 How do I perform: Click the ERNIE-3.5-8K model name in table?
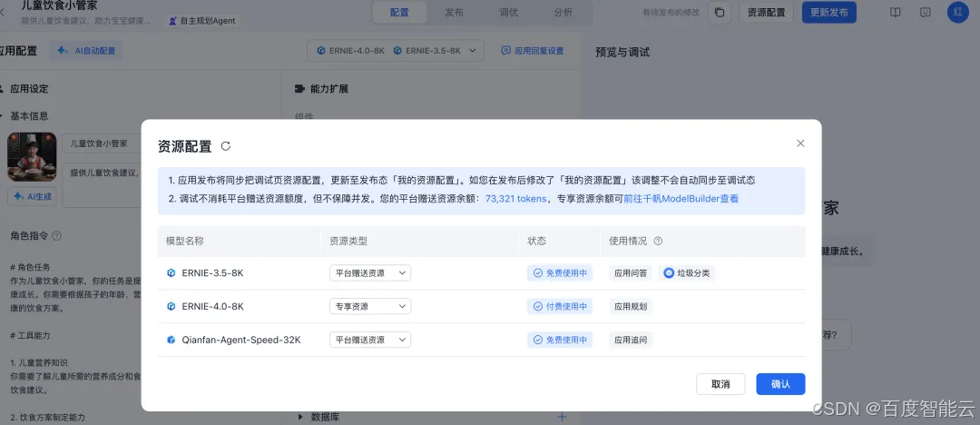pyautogui.click(x=212, y=273)
